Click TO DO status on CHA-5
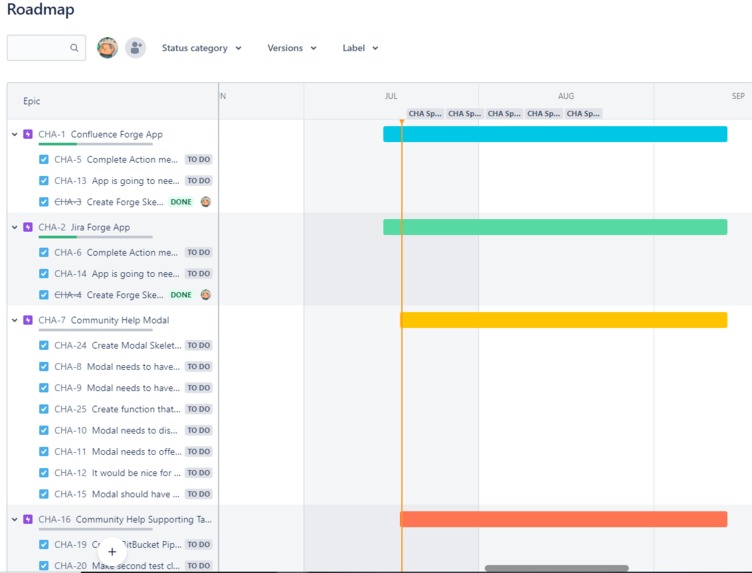 pos(199,159)
